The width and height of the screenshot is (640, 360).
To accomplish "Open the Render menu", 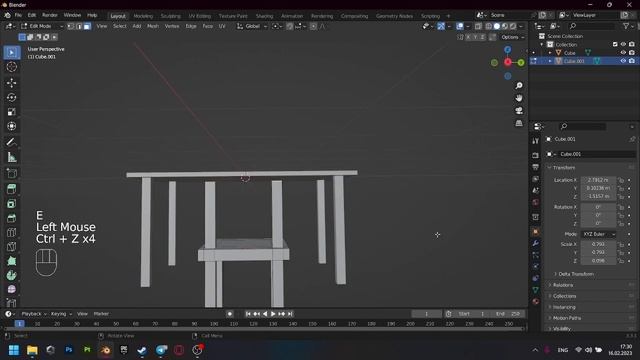I will pos(50,15).
